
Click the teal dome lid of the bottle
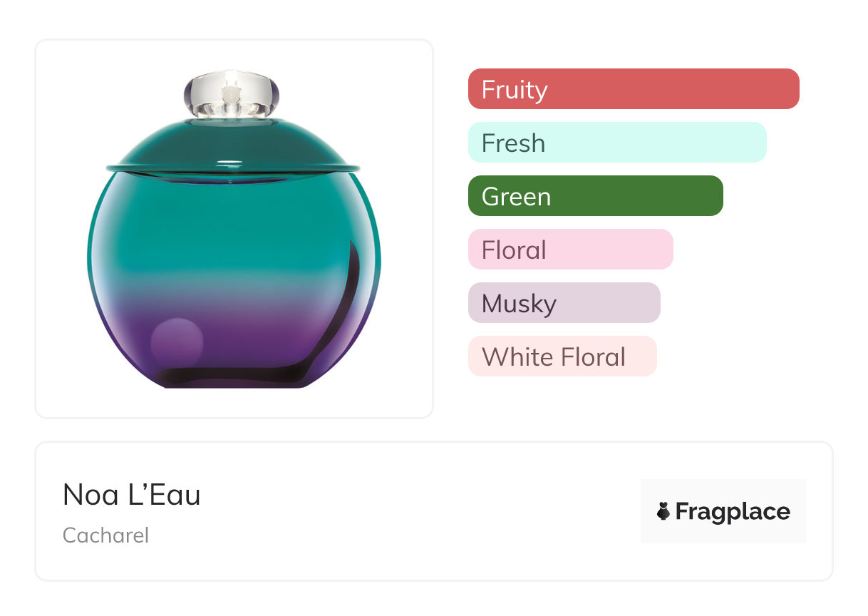(234, 144)
